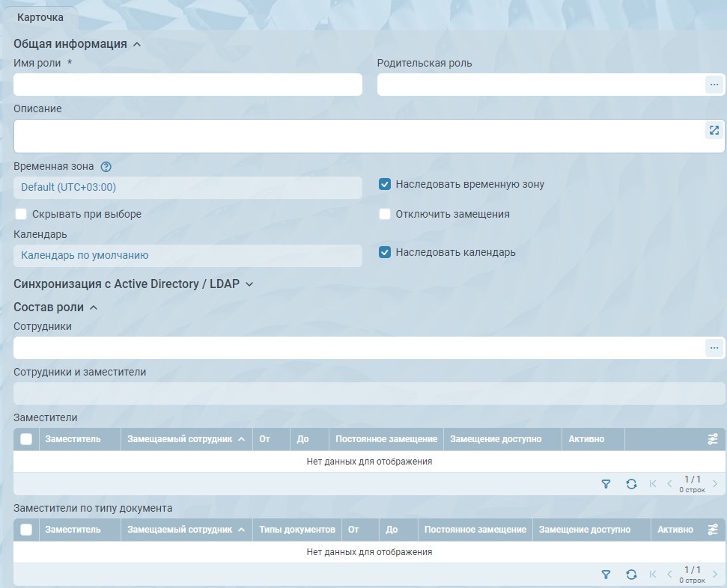Refresh the Заместители table
Image resolution: width=727 pixels, height=588 pixels.
click(x=631, y=484)
